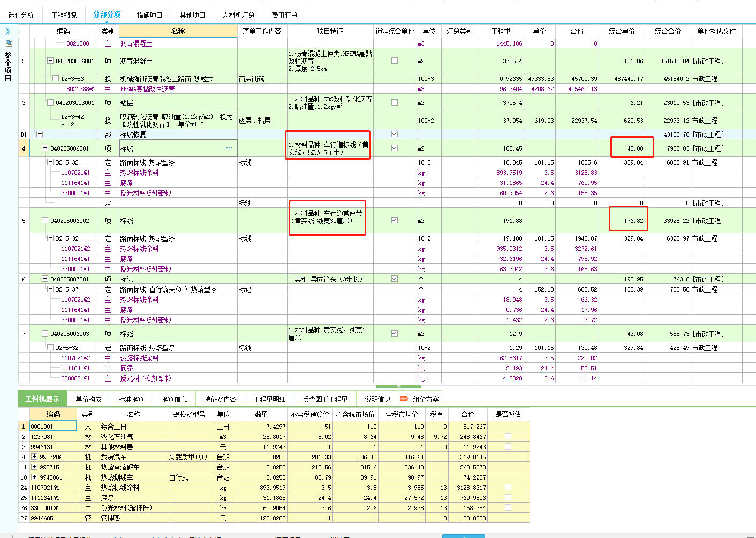Check 是否暂估 box for 底漆 in bottom table
This screenshot has width=756, height=538.
coord(508,497)
